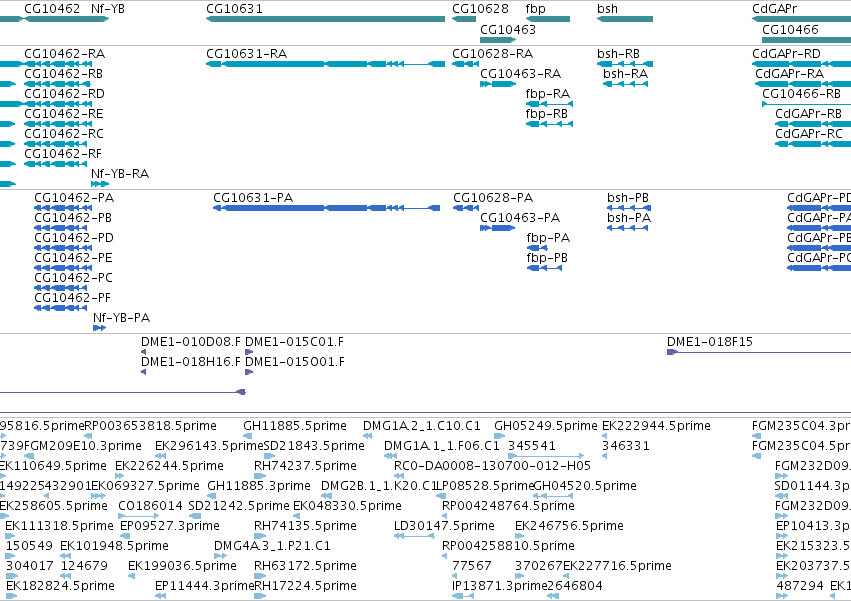851x601 pixels.
Task: Click the CG10466 gene label
Action: tap(790, 29)
